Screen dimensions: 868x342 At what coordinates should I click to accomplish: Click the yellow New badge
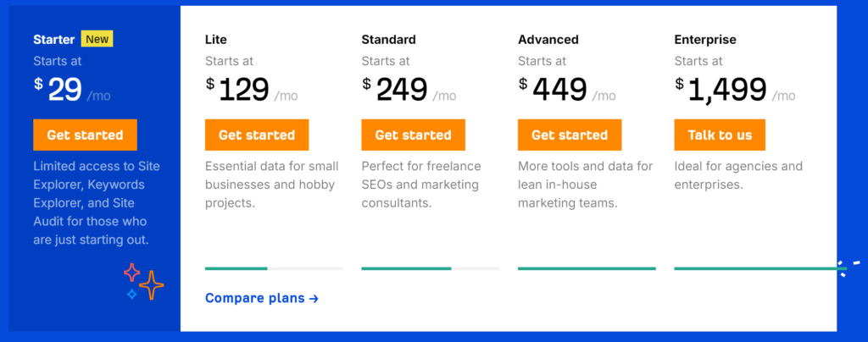(97, 39)
